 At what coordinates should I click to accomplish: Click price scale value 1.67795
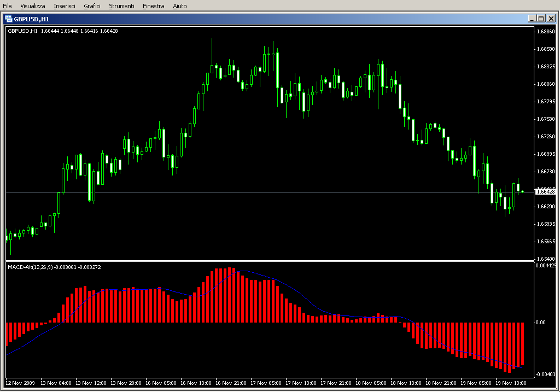tap(546, 101)
